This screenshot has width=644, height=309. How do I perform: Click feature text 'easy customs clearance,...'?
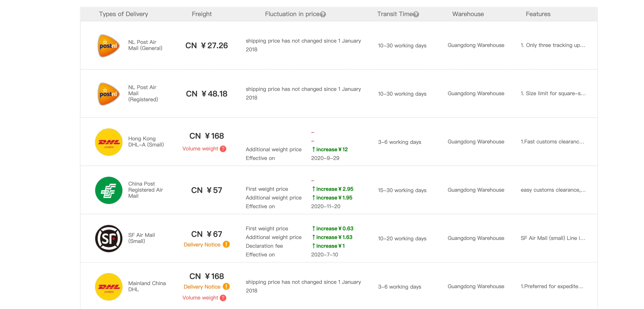(x=553, y=190)
